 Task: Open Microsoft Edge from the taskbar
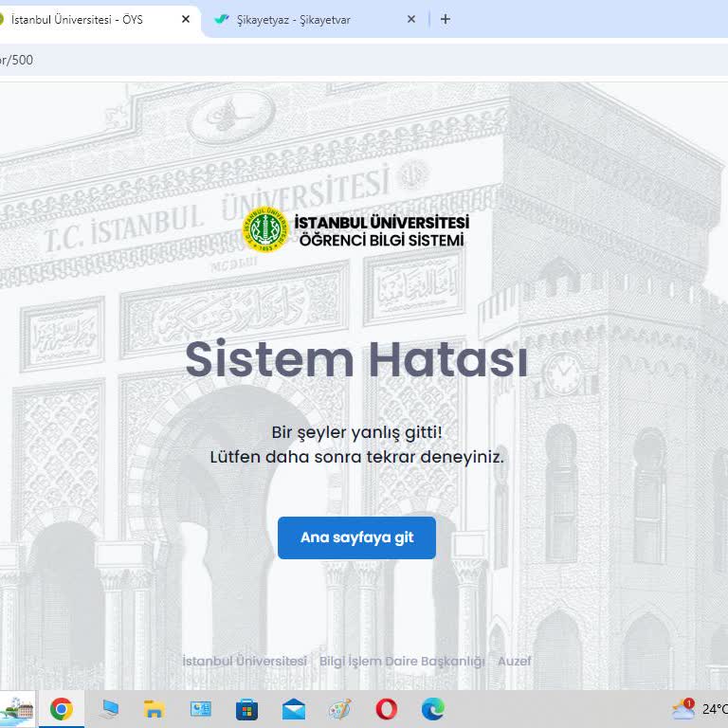[432, 709]
